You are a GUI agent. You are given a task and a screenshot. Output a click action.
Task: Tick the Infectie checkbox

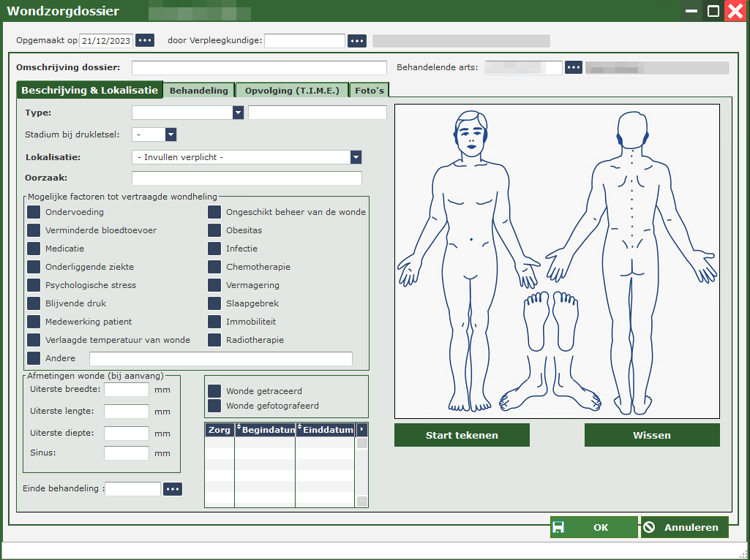(x=214, y=249)
